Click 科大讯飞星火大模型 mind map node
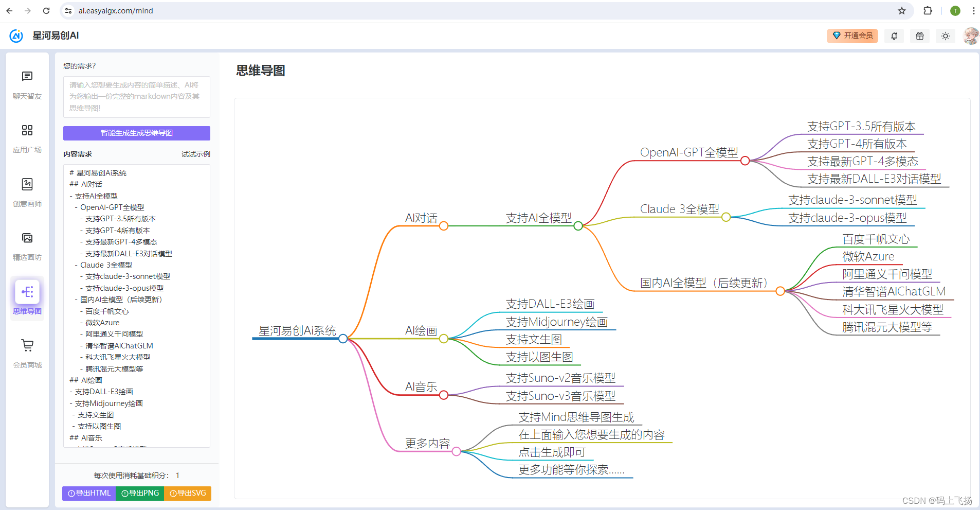 [893, 310]
